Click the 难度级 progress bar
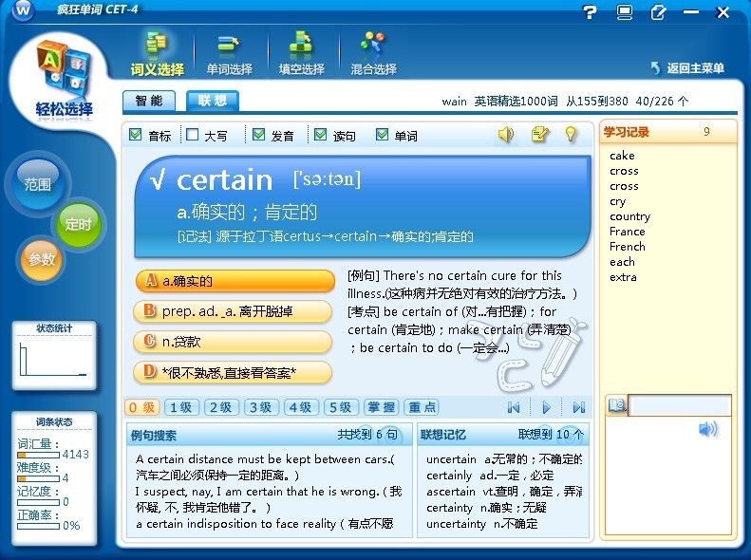Viewport: 751px width, 560px height. [x=38, y=478]
